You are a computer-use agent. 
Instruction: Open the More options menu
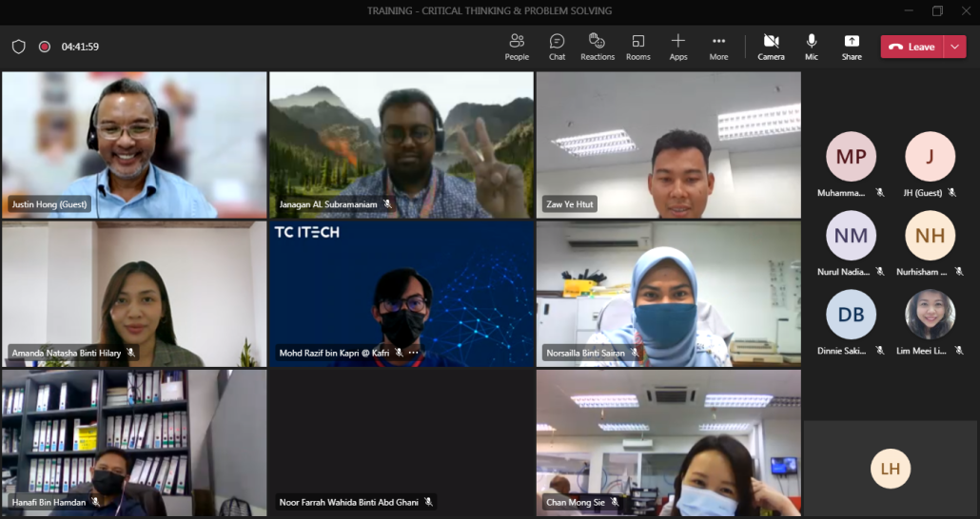718,47
